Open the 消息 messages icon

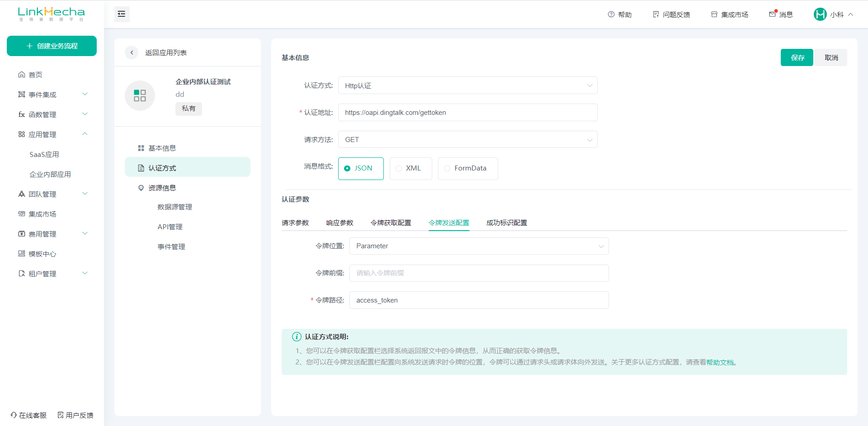click(773, 14)
